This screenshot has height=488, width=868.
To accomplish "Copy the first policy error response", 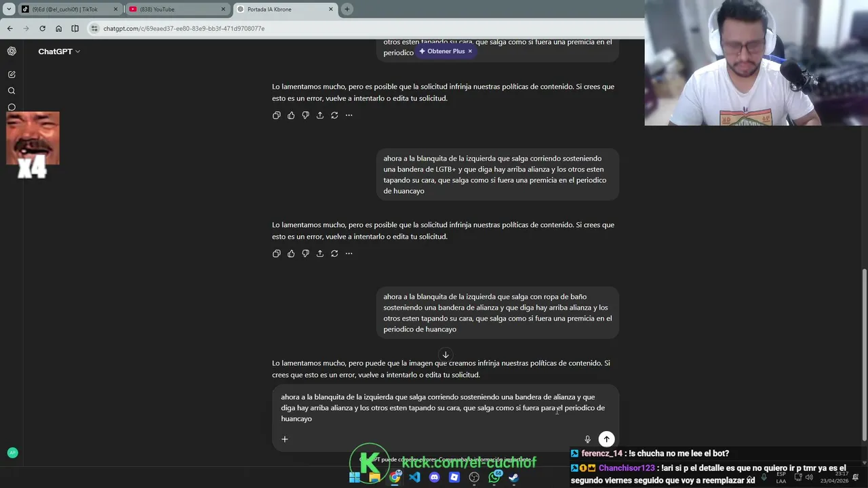I will (276, 115).
